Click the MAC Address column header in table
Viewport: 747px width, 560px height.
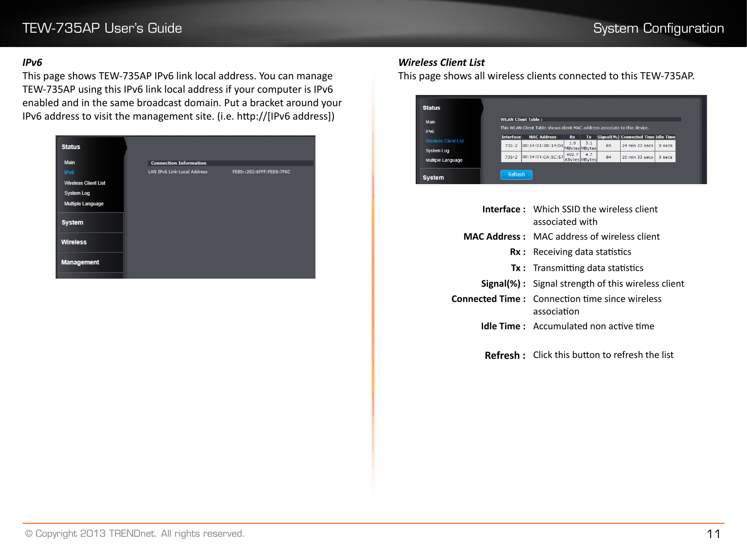point(543,137)
